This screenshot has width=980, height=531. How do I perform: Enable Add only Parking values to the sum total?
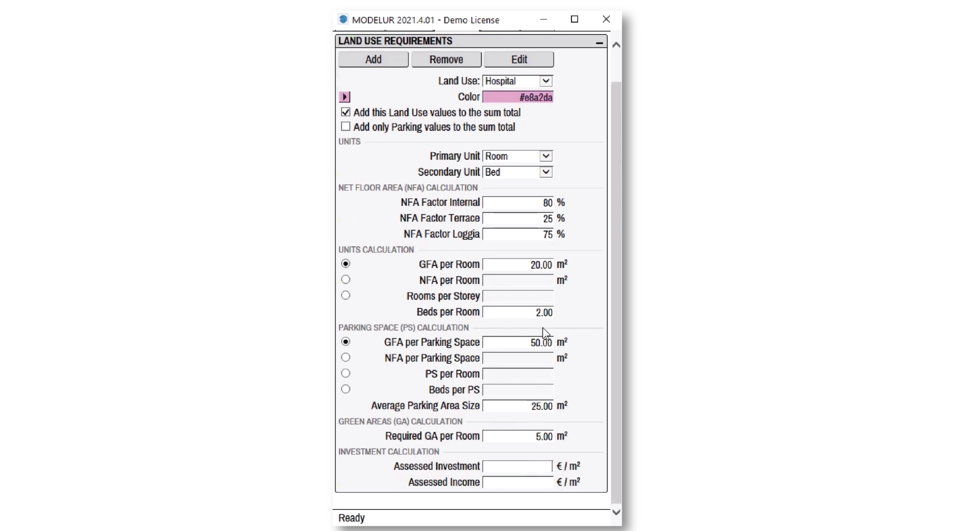(345, 126)
